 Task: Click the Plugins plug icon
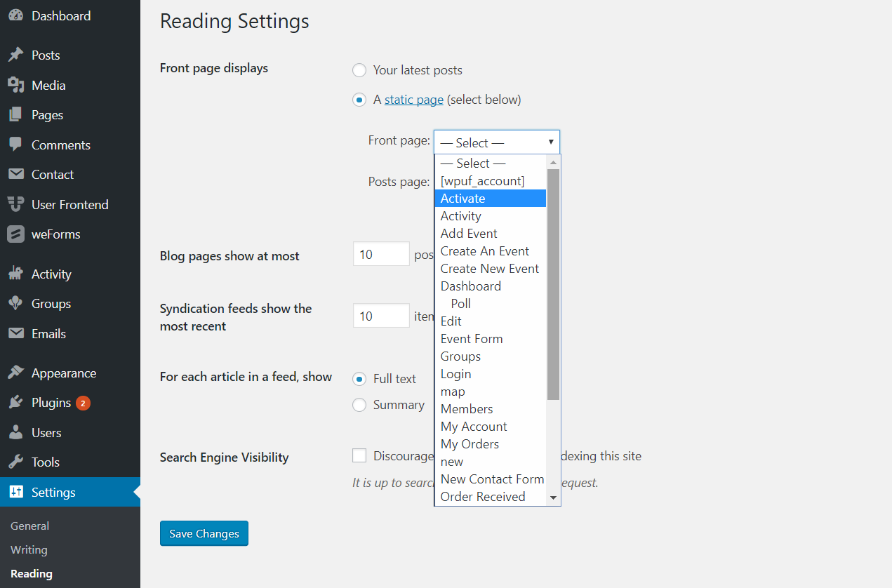[x=15, y=403]
